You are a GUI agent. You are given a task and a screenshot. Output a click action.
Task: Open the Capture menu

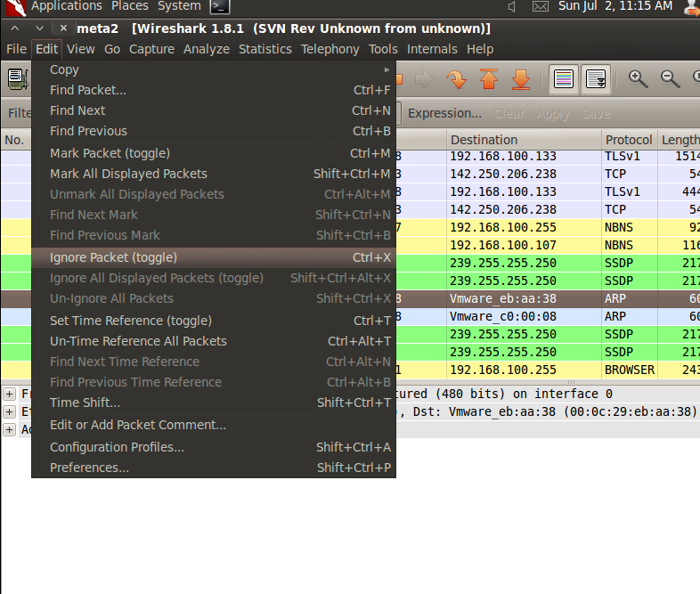[x=151, y=49]
